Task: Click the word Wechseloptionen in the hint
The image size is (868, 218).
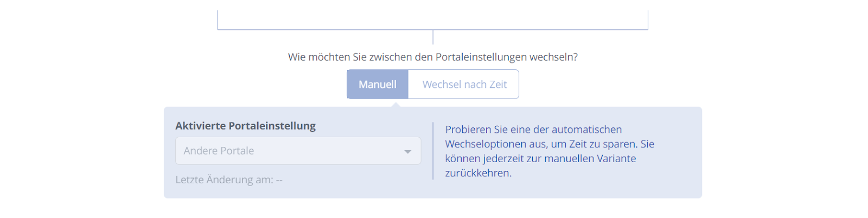Action: [487, 144]
